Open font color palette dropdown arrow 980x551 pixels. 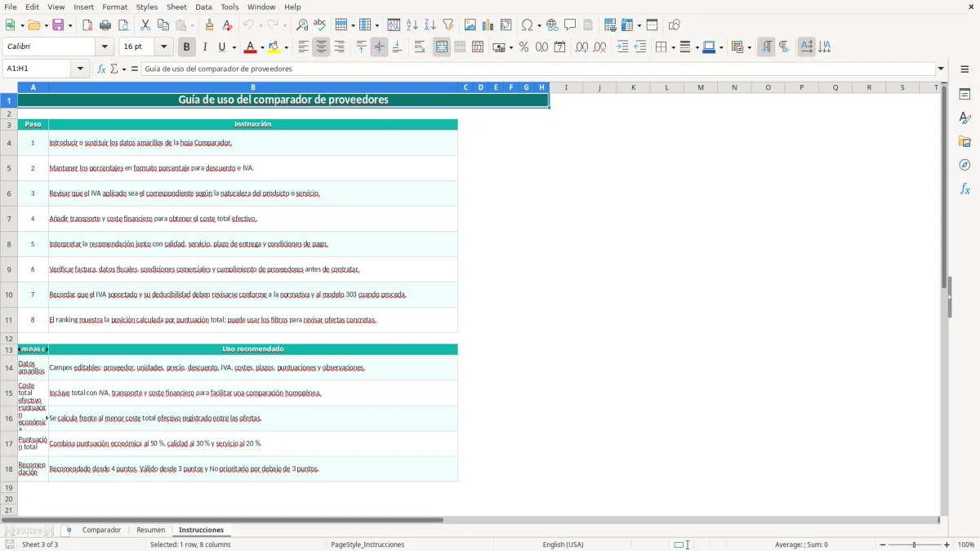point(261,47)
